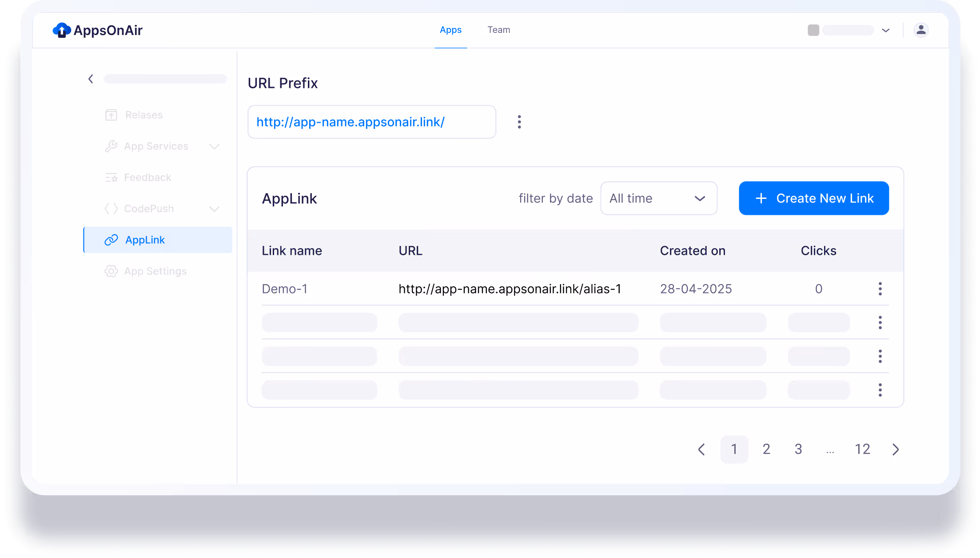Open CodePush menu item
Screen dimensions: 980x558
[149, 209]
